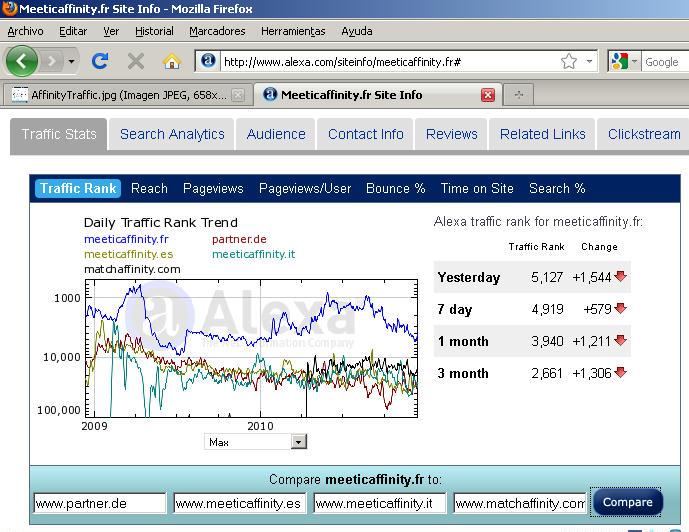The width and height of the screenshot is (689, 532).
Task: Open the navigation history dropdown arrow
Action: pyautogui.click(x=71, y=62)
